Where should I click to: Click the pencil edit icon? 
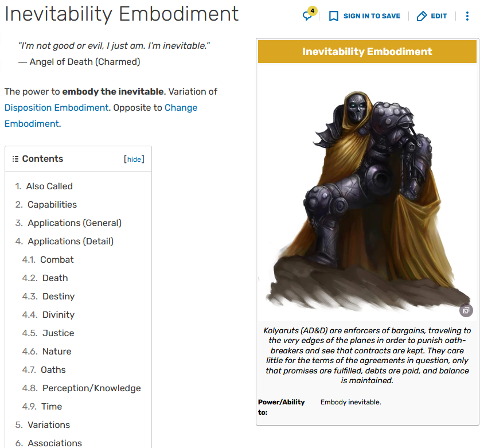click(422, 16)
